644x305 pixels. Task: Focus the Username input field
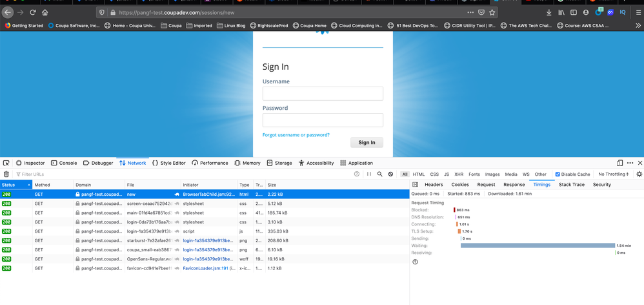pyautogui.click(x=323, y=93)
